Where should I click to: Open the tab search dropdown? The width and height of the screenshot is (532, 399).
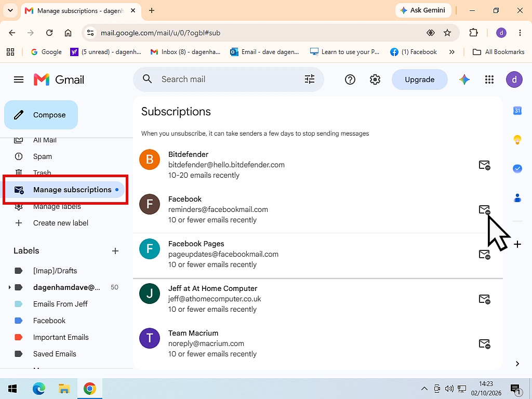[10, 10]
